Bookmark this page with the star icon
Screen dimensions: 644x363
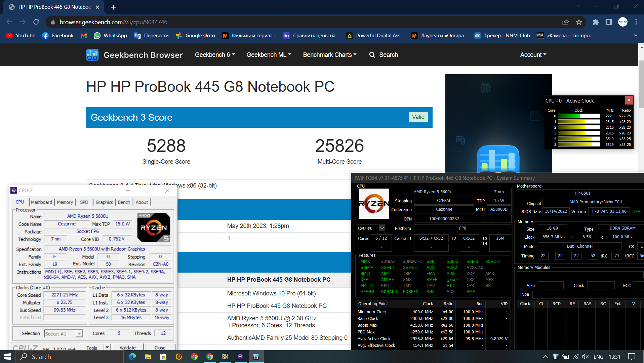pyautogui.click(x=579, y=22)
